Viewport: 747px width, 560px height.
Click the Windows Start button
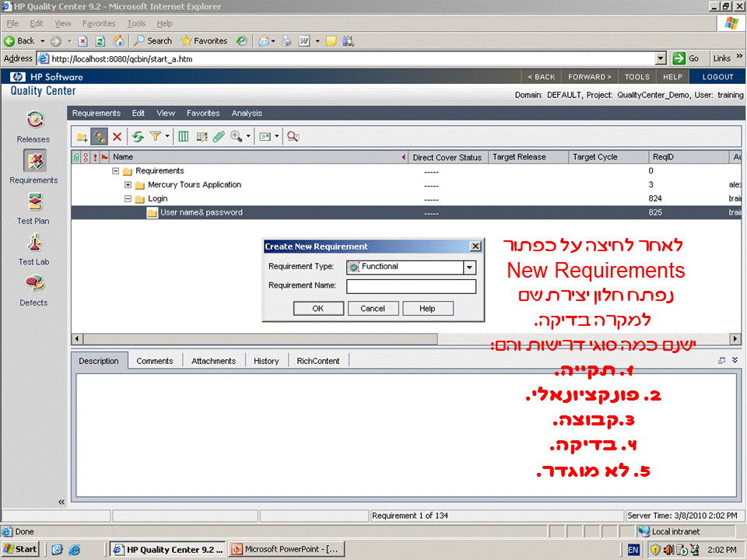pyautogui.click(x=20, y=550)
